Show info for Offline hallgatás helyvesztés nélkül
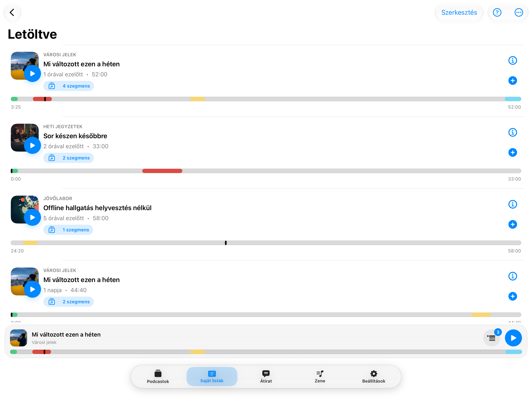Screen dimensions: 532x399 pyautogui.click(x=512, y=204)
